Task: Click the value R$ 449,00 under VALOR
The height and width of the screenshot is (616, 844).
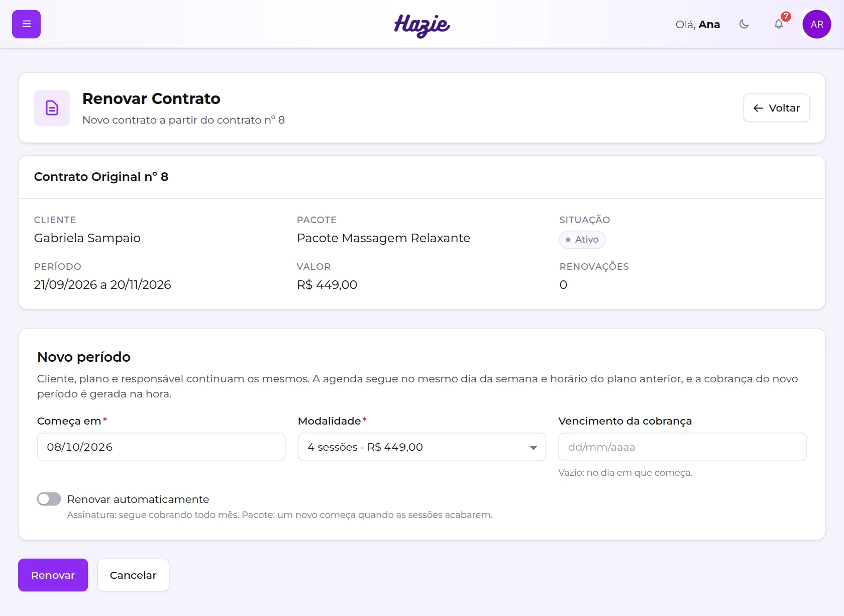Action: [x=327, y=285]
